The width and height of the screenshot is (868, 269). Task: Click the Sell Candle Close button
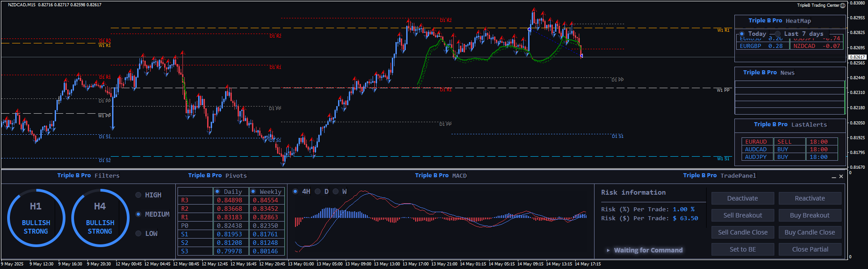tap(742, 232)
